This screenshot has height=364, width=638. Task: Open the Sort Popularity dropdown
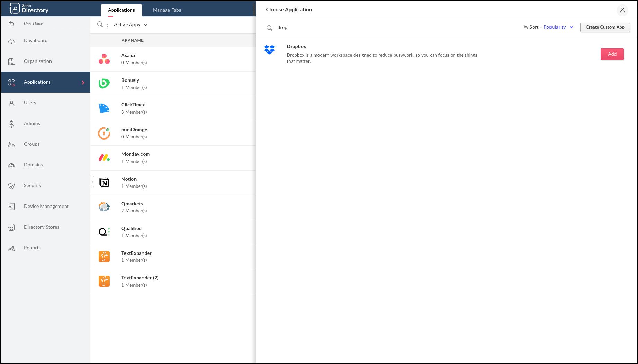(x=558, y=27)
